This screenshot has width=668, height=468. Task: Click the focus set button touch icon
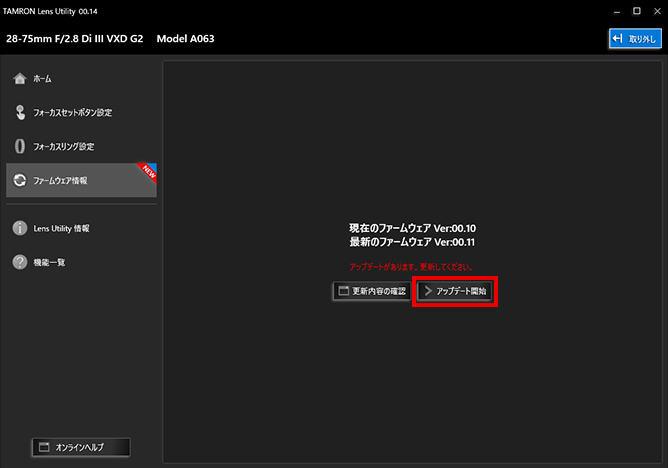click(x=20, y=112)
